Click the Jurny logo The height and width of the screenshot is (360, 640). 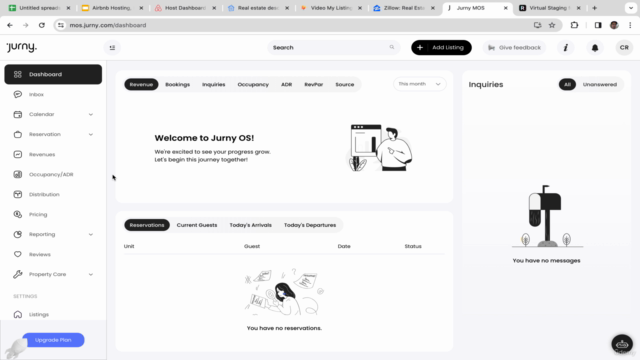coord(22,47)
